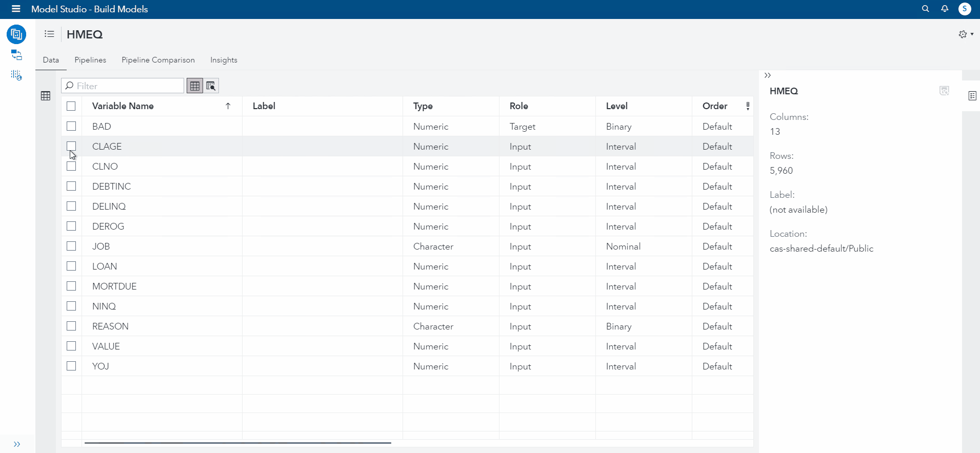Tick the select-all checkbox in header
The height and width of the screenshot is (453, 980).
point(71,106)
